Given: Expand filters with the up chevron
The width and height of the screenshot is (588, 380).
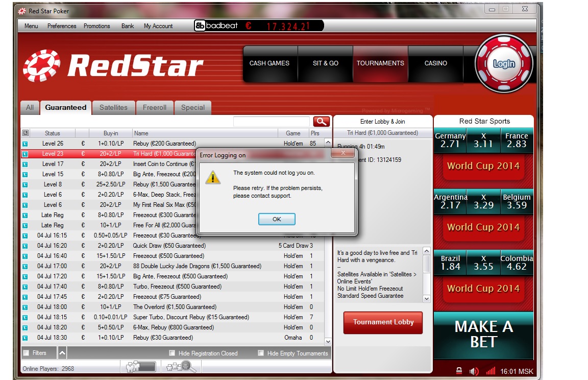Looking at the screenshot, I should [62, 353].
